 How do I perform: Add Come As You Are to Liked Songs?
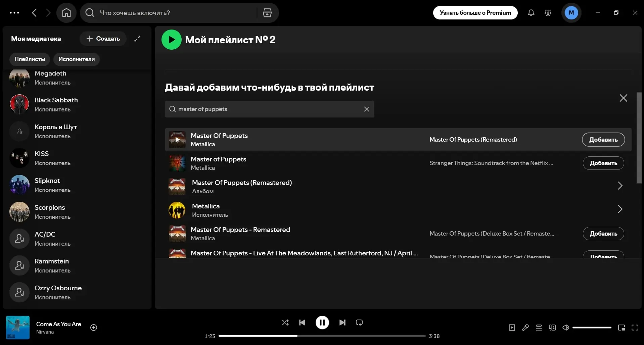[x=94, y=328]
